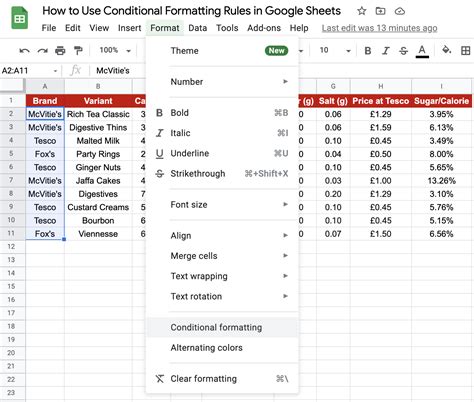
Task: Click the £1.50 price cell
Action: pyautogui.click(x=381, y=234)
